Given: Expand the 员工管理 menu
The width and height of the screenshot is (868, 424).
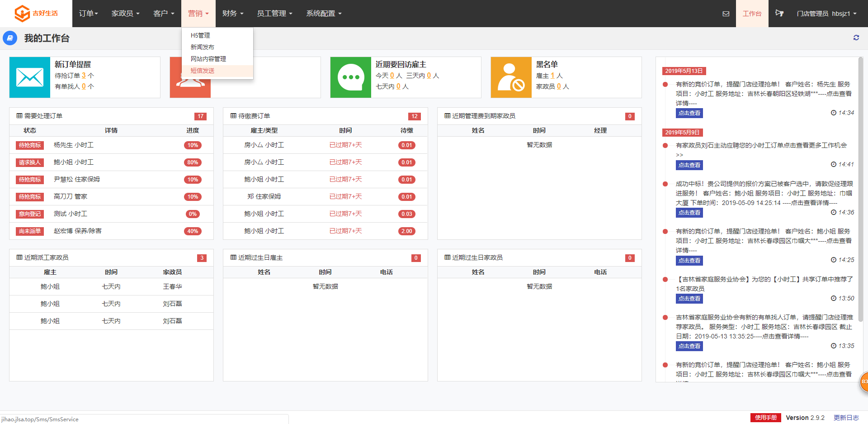Looking at the screenshot, I should click(274, 14).
